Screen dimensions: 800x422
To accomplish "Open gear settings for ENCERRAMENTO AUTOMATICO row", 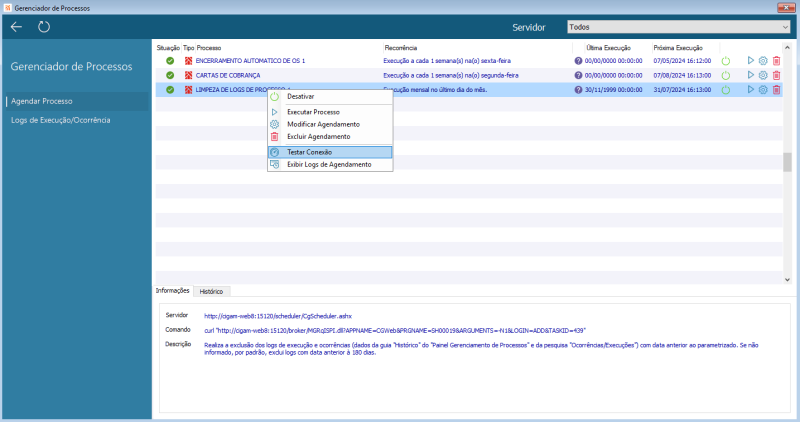I will [x=763, y=61].
